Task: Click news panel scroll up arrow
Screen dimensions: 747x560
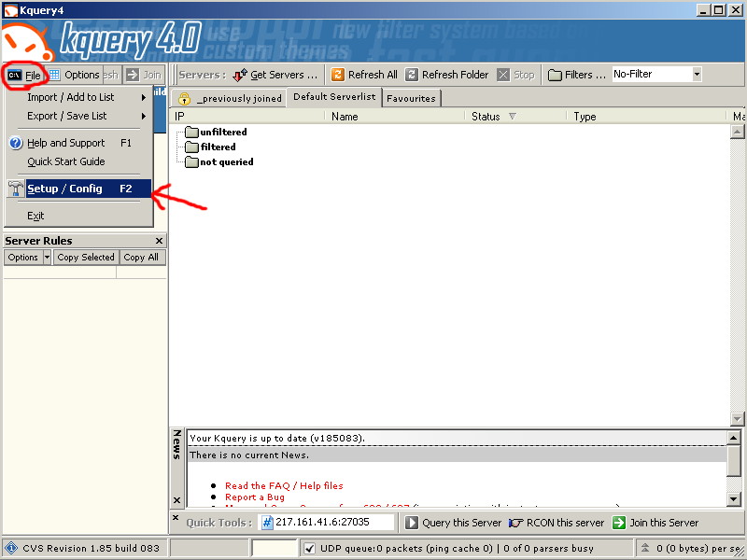Action: 734,437
